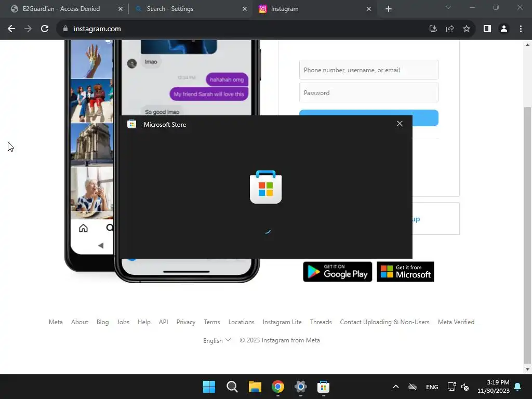532x399 pixels.
Task: Close the E2Guardian tab
Action: click(x=121, y=9)
